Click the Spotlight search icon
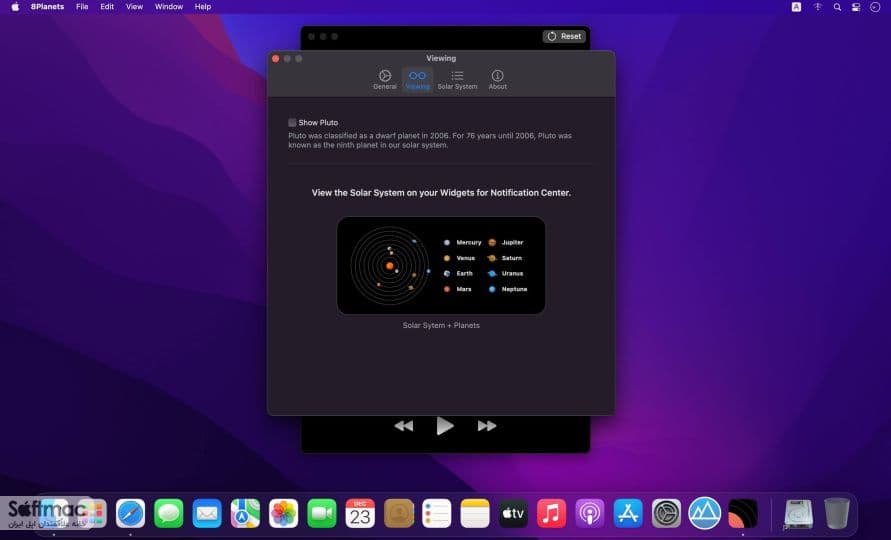This screenshot has height=540, width=891. click(837, 7)
